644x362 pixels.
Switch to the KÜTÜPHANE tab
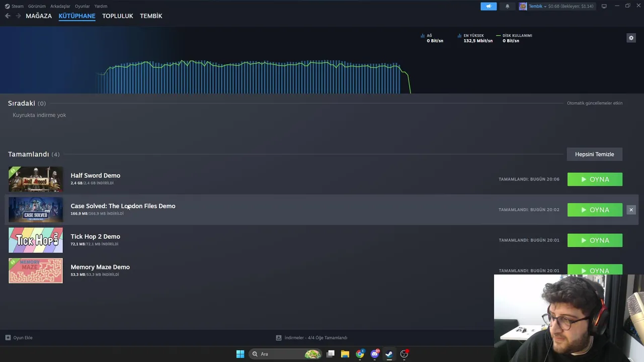(x=77, y=16)
